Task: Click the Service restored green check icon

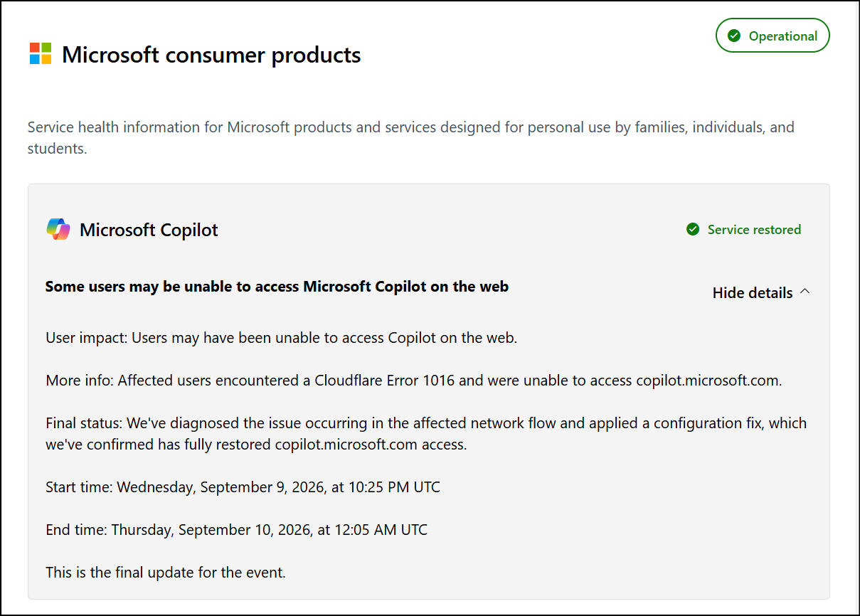Action: [x=693, y=229]
